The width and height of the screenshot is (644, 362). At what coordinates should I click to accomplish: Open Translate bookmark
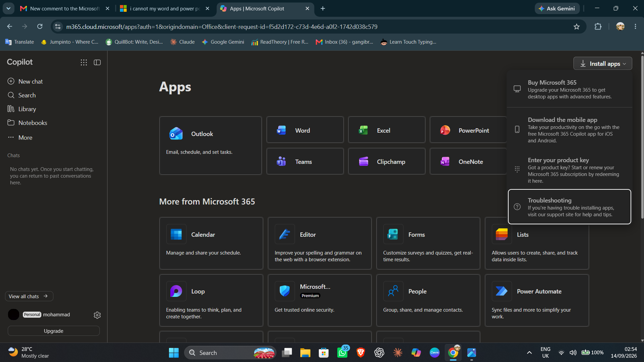20,42
